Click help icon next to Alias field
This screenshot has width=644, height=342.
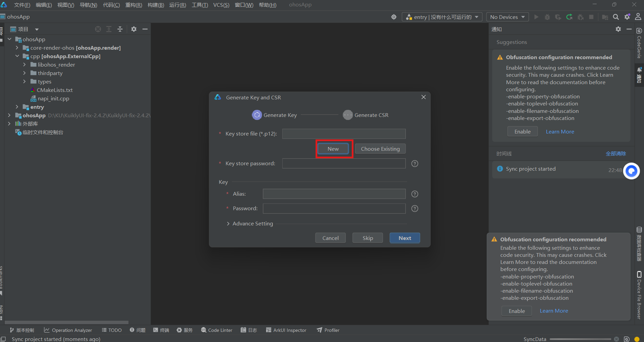point(415,194)
